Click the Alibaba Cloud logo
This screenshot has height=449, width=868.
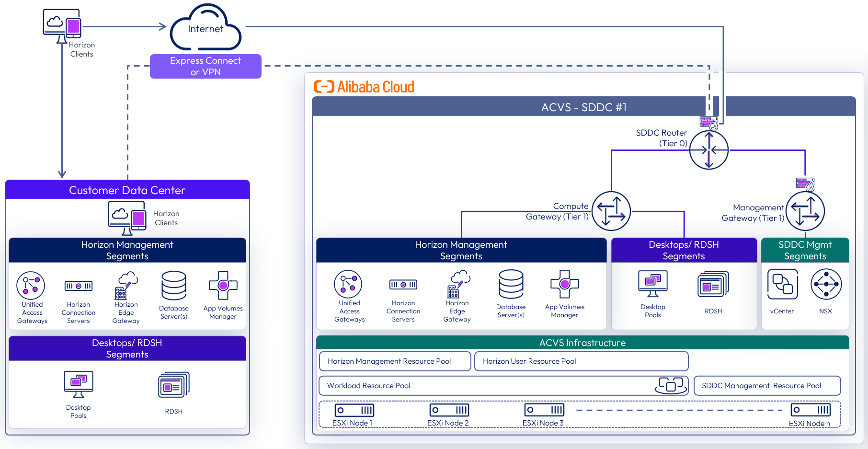(364, 87)
